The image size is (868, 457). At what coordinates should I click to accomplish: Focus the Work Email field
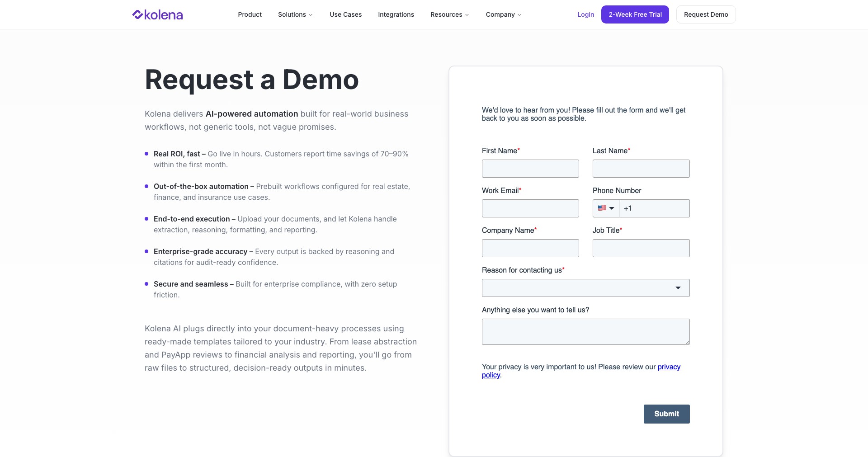pos(530,208)
